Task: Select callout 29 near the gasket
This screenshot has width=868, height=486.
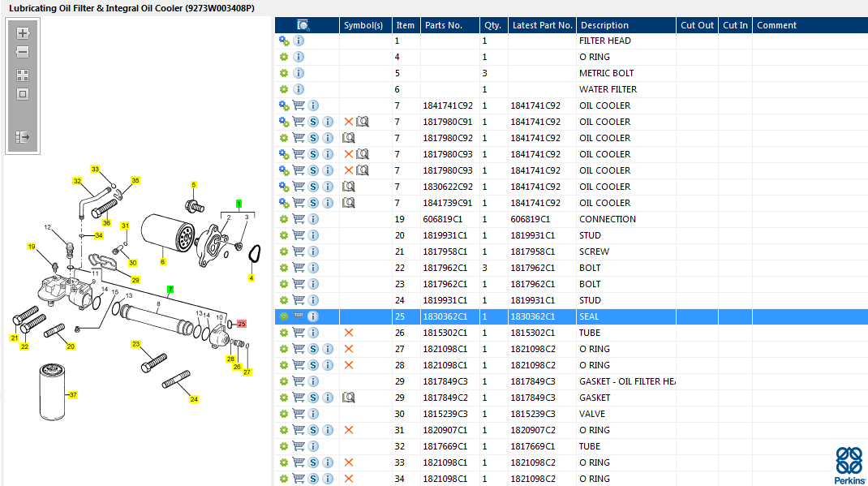Action: point(135,280)
